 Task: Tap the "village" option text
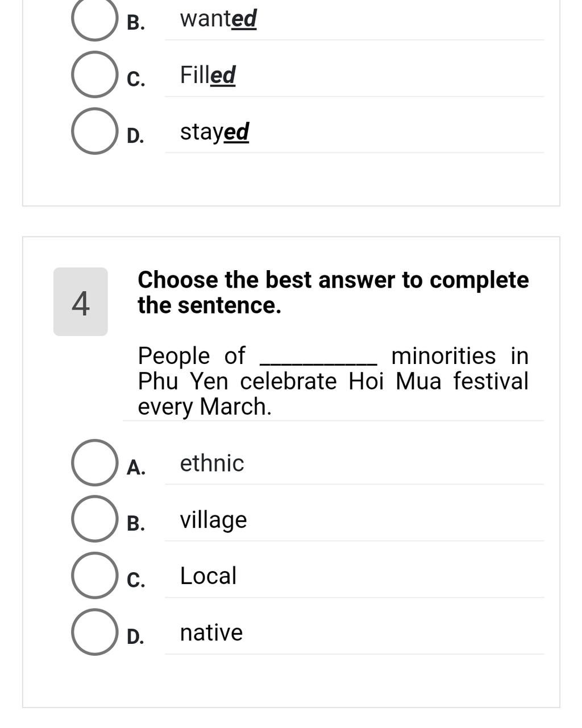pos(213,520)
